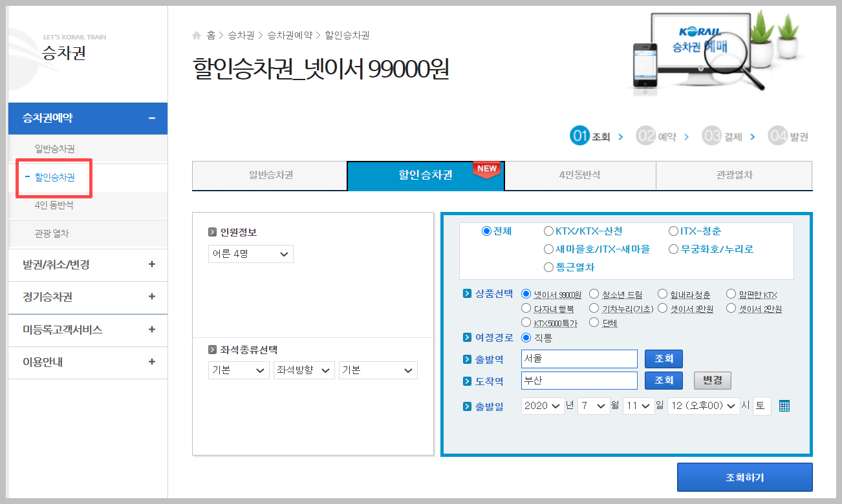Click 조회 button next to arrival station
The width and height of the screenshot is (842, 504).
coord(664,381)
